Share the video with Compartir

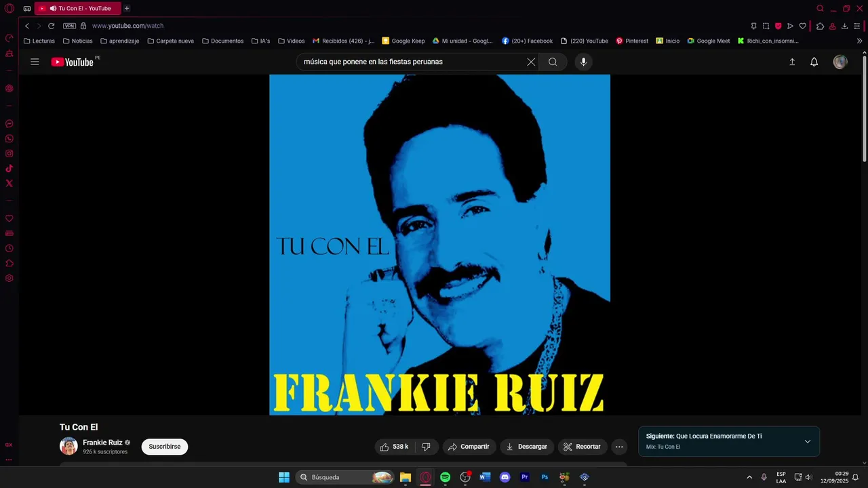tap(469, 447)
